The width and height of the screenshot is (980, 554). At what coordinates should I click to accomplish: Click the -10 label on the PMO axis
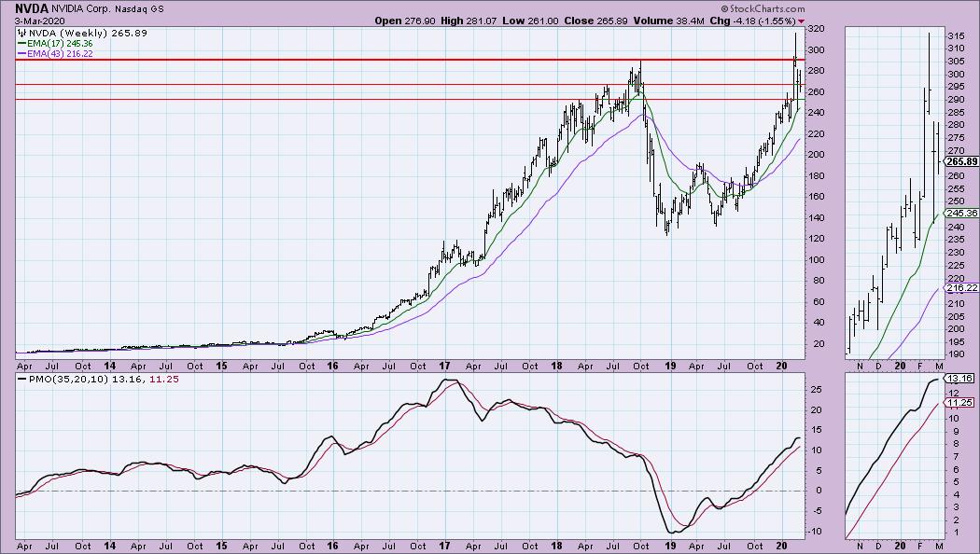coord(815,532)
